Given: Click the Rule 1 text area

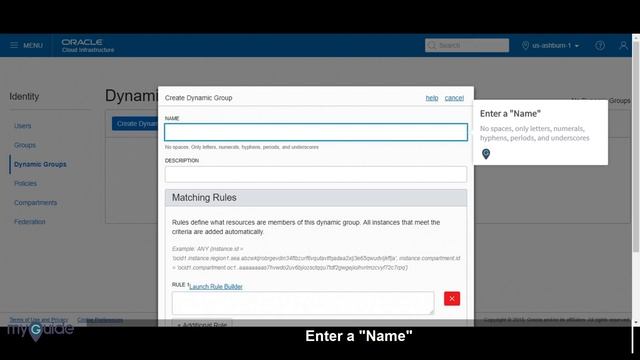Looking at the screenshot, I should [x=303, y=303].
